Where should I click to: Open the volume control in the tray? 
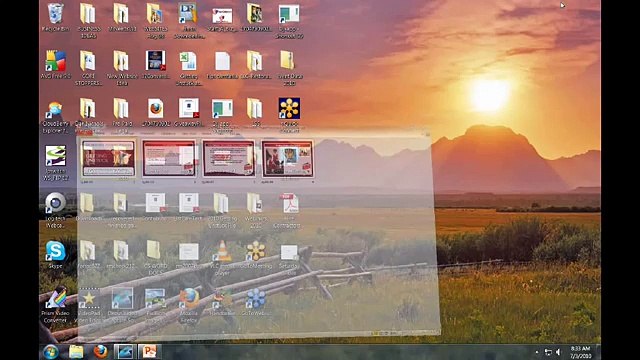(559, 352)
